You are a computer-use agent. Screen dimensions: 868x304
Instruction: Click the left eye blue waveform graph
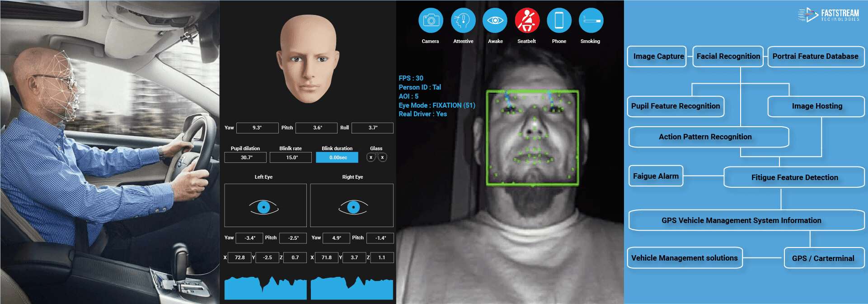pyautogui.click(x=266, y=288)
